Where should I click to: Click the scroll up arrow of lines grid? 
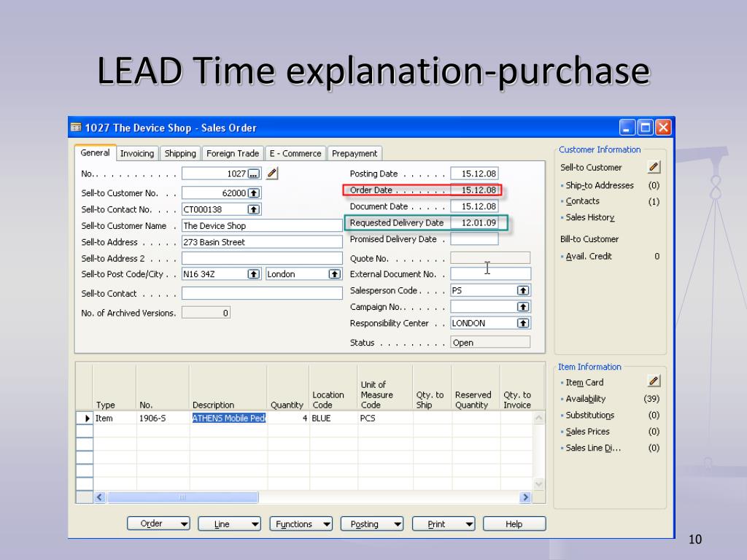pyautogui.click(x=539, y=418)
